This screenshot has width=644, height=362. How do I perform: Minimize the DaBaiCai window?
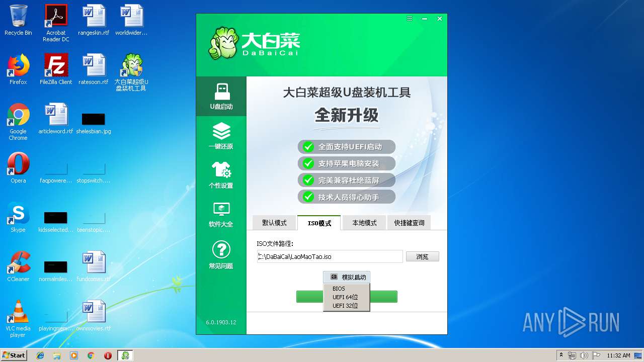pyautogui.click(x=425, y=19)
